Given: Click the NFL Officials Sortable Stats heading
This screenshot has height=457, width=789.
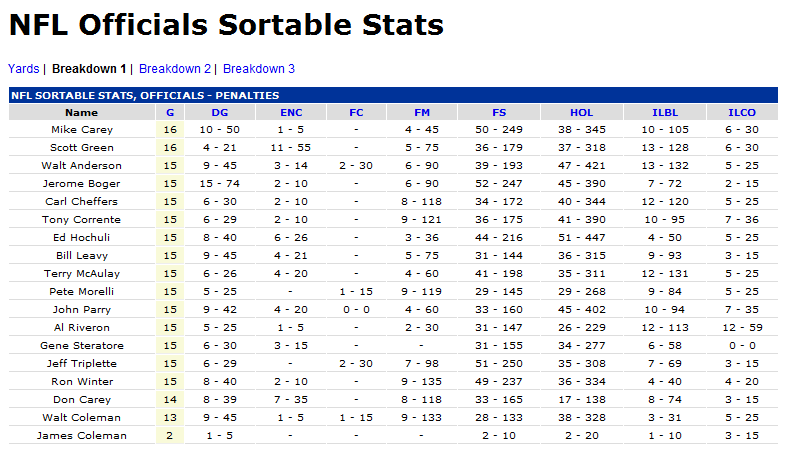Looking at the screenshot, I should (226, 25).
